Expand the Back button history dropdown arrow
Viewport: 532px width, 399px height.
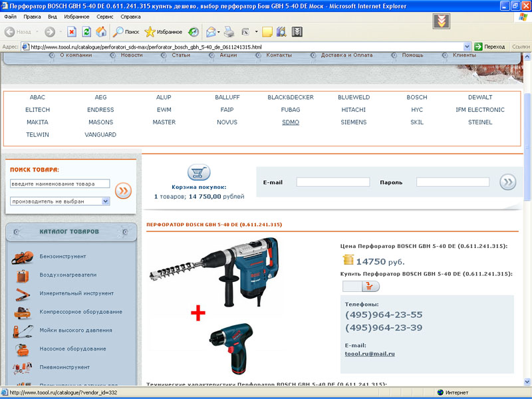[x=37, y=32]
